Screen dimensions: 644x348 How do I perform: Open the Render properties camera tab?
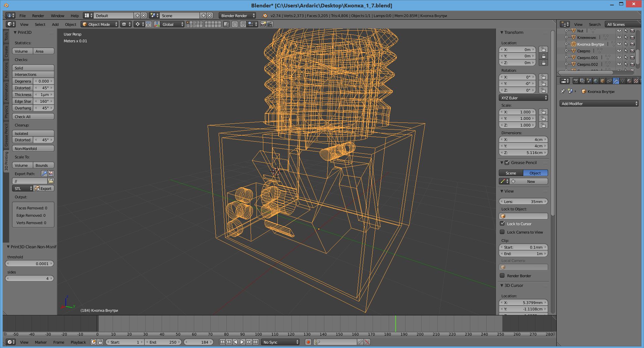click(576, 81)
